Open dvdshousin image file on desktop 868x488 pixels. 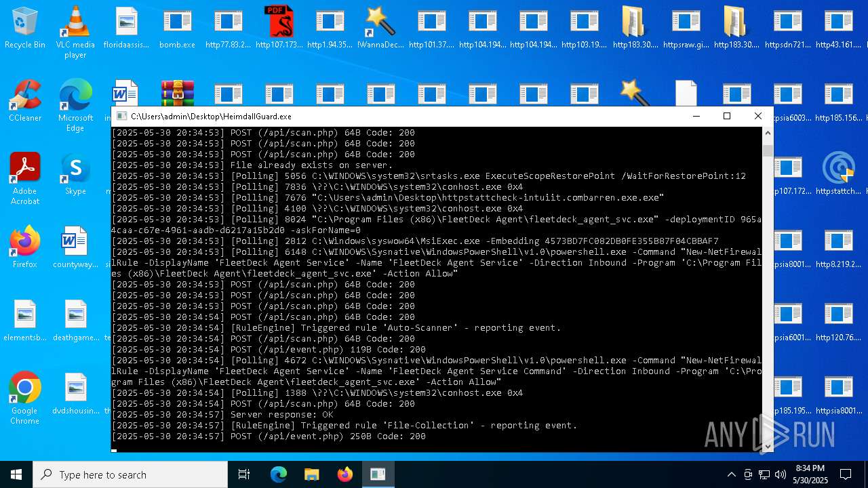pos(75,394)
